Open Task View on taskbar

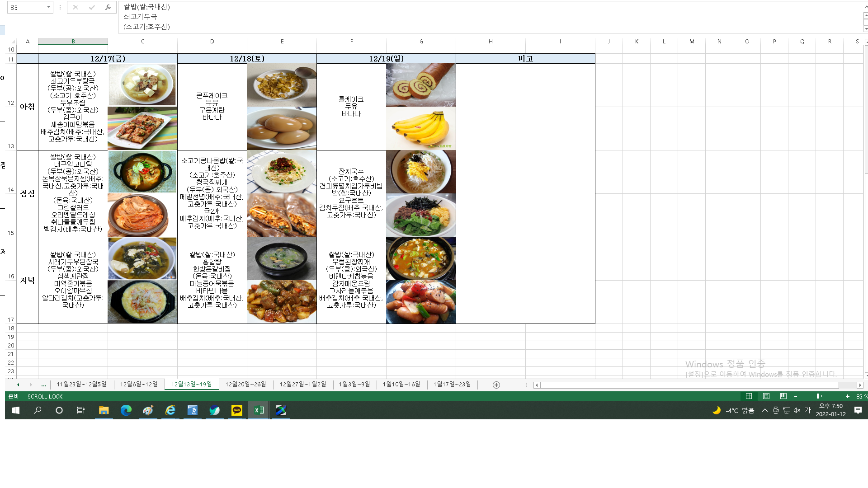[81, 410]
